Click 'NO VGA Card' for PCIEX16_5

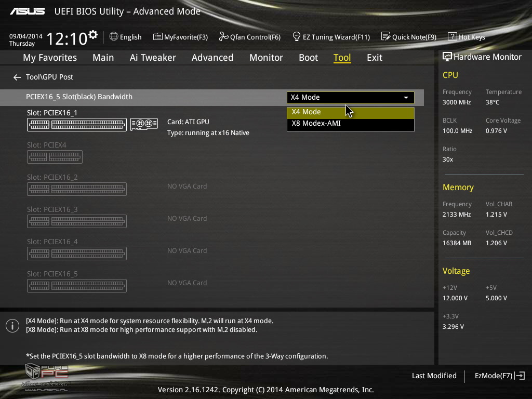pyautogui.click(x=187, y=283)
